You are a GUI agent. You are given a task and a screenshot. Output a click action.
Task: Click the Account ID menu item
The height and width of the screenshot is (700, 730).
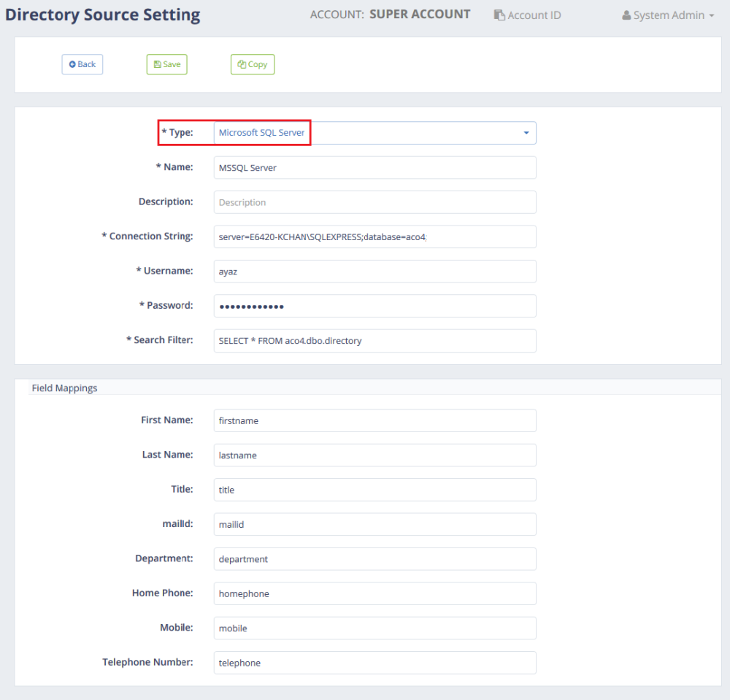tap(527, 14)
